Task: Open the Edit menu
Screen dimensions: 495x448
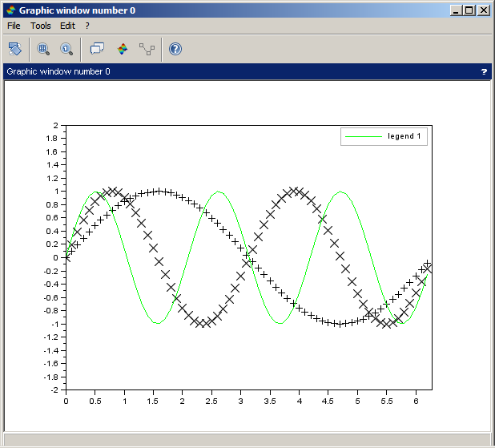Action: 67,26
